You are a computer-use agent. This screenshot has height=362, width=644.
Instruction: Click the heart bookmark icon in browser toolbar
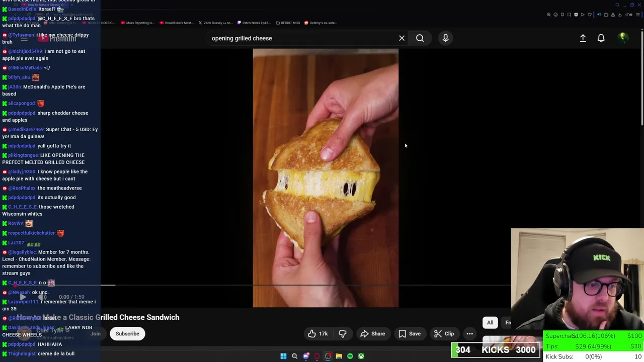click(x=590, y=15)
